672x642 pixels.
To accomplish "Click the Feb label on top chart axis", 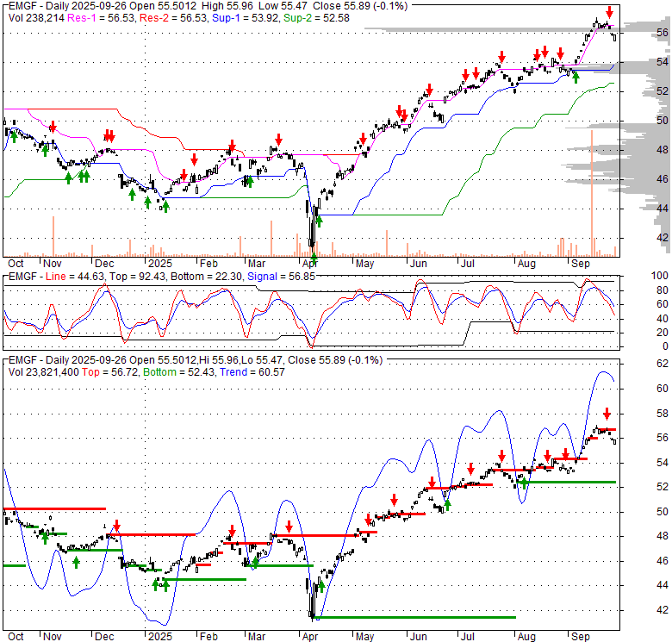I will click(x=208, y=264).
